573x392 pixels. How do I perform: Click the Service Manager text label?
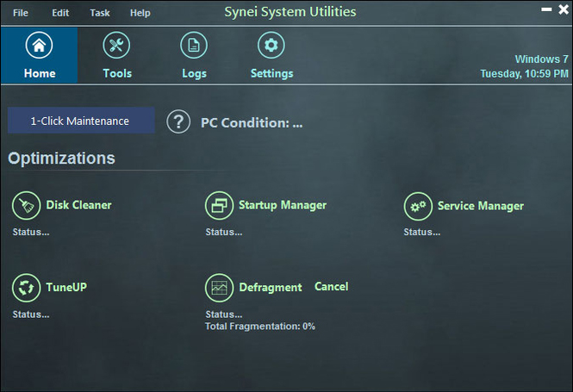pyautogui.click(x=480, y=206)
